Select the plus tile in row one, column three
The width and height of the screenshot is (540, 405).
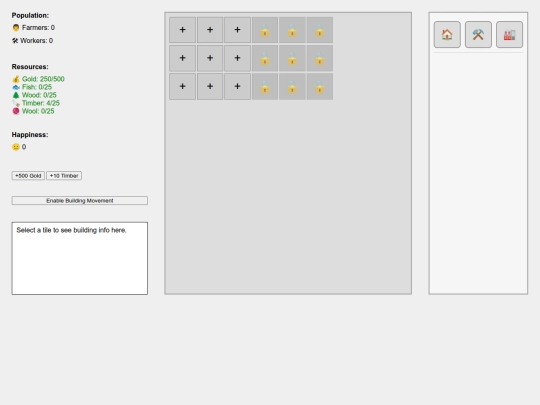pos(237,30)
